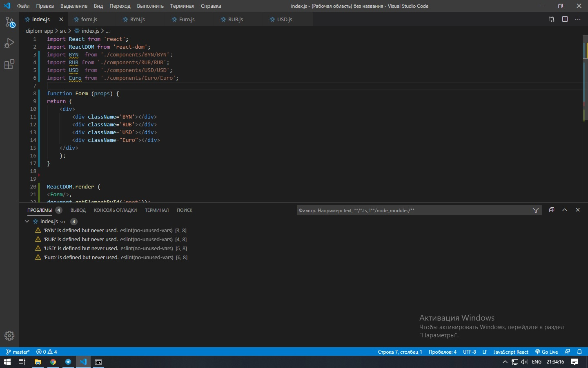Screen dimensions: 588x368
Task: Open Task View on the taskbar
Action: click(22, 362)
